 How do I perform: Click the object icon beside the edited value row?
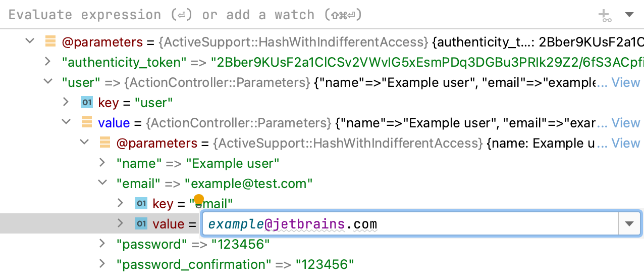pyautogui.click(x=141, y=224)
